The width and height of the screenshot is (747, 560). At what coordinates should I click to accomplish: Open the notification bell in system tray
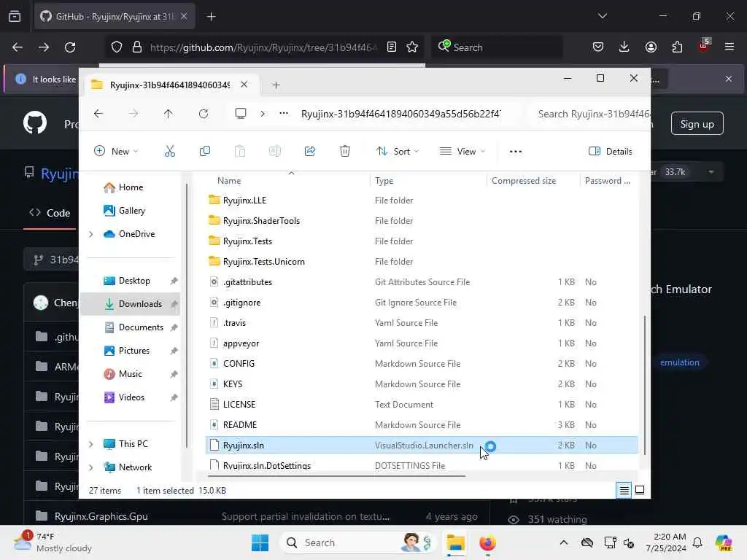[x=697, y=542]
